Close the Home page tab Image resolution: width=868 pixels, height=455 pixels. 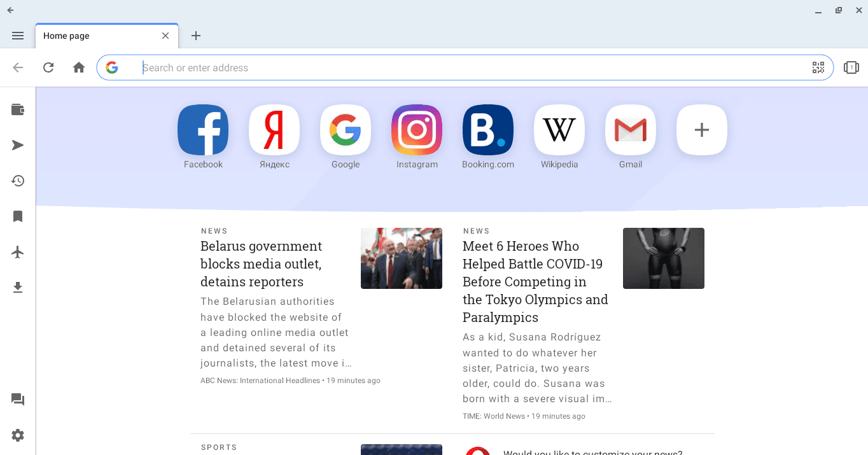pos(165,36)
